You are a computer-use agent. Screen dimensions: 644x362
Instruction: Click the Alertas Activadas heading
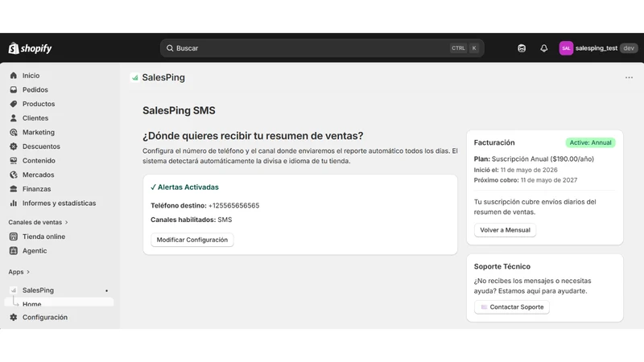click(x=184, y=187)
